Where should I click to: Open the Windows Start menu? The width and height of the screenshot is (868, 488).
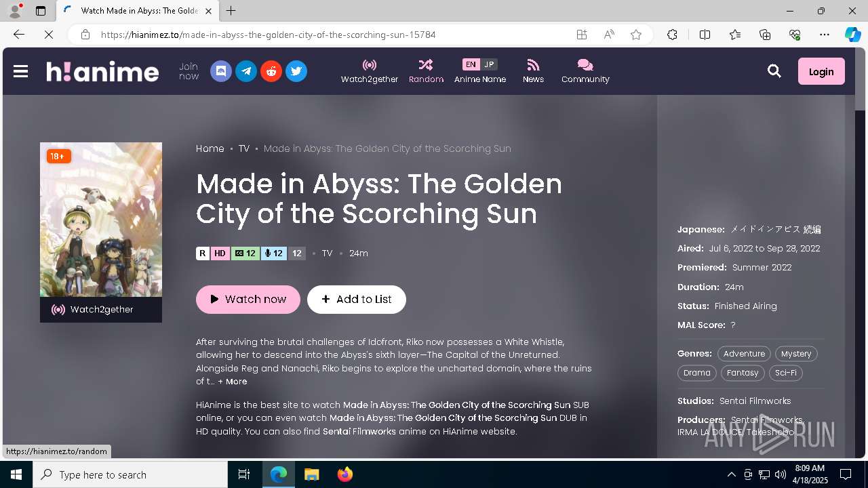tap(16, 474)
